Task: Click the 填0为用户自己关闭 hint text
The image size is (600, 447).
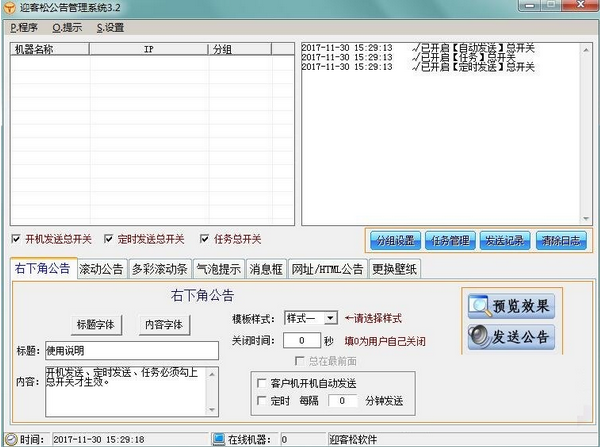Action: pos(385,341)
